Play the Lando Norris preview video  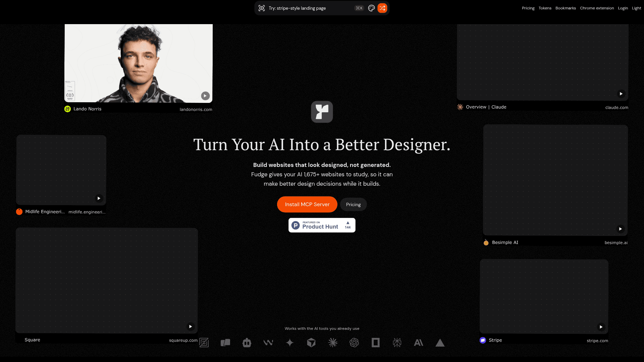[x=205, y=96]
